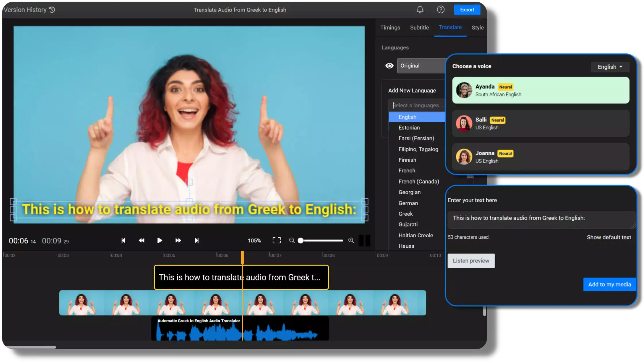Viewport: 644px width, 362px height.
Task: Open the English voice language dropdown
Action: (610, 67)
